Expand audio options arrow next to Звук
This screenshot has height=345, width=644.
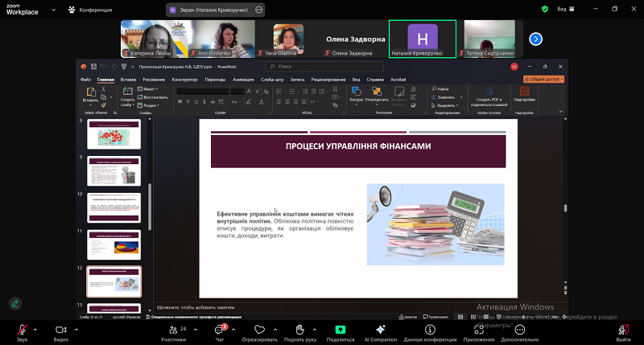pyautogui.click(x=36, y=329)
